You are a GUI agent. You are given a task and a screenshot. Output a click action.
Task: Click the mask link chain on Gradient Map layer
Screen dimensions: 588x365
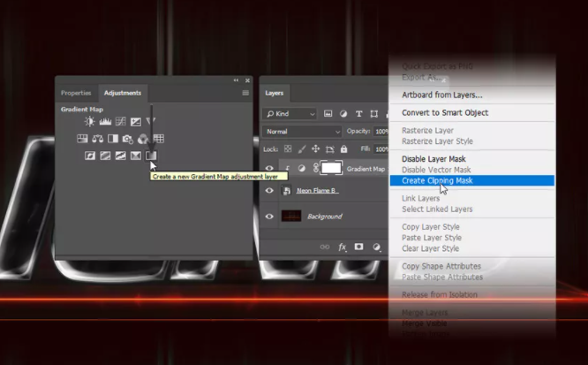tap(316, 168)
